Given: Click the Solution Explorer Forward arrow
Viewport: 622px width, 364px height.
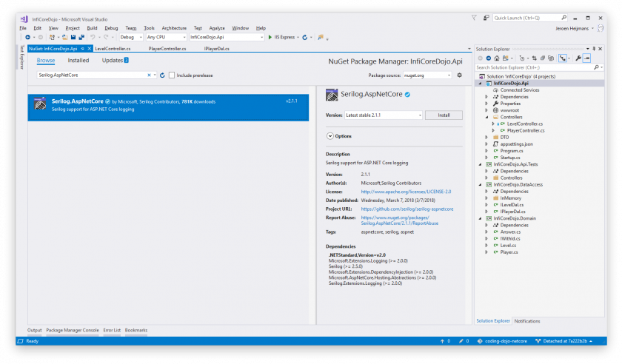Looking at the screenshot, I should click(x=488, y=58).
